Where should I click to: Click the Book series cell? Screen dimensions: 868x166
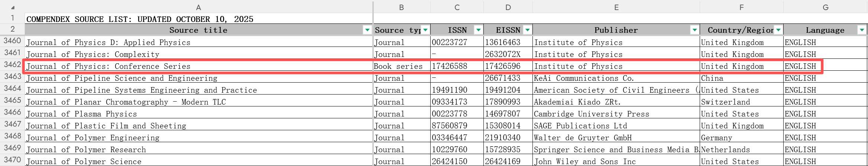pyautogui.click(x=398, y=66)
